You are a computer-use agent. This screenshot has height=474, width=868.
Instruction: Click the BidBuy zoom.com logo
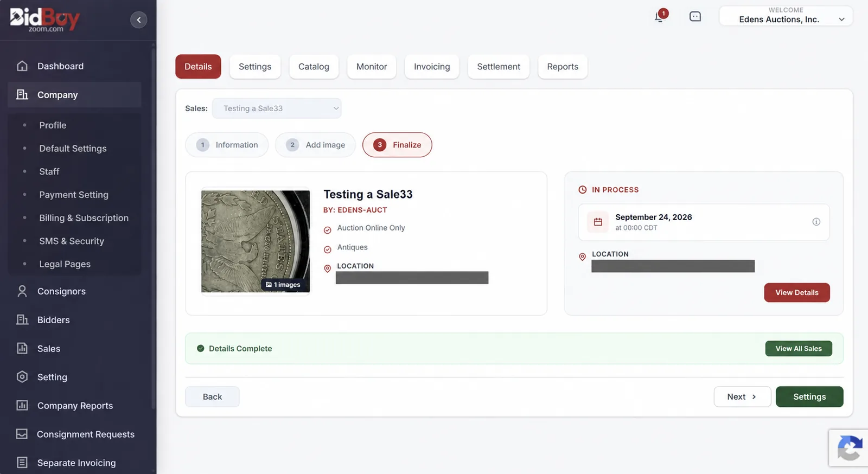44,20
